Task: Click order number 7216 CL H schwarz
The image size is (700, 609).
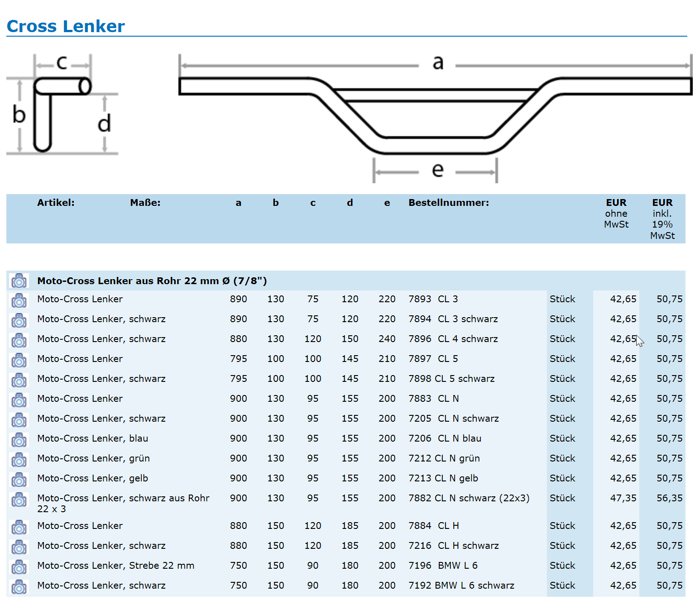Action: point(453,546)
